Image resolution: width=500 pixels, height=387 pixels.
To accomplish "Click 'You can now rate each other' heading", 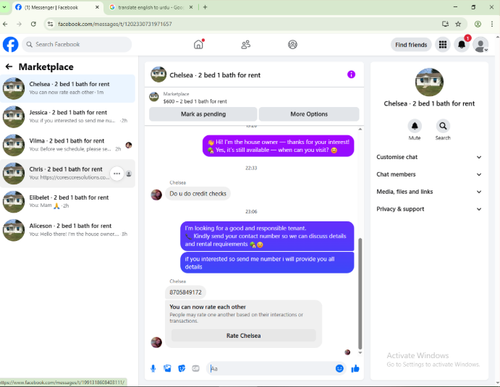I will coord(207,307).
